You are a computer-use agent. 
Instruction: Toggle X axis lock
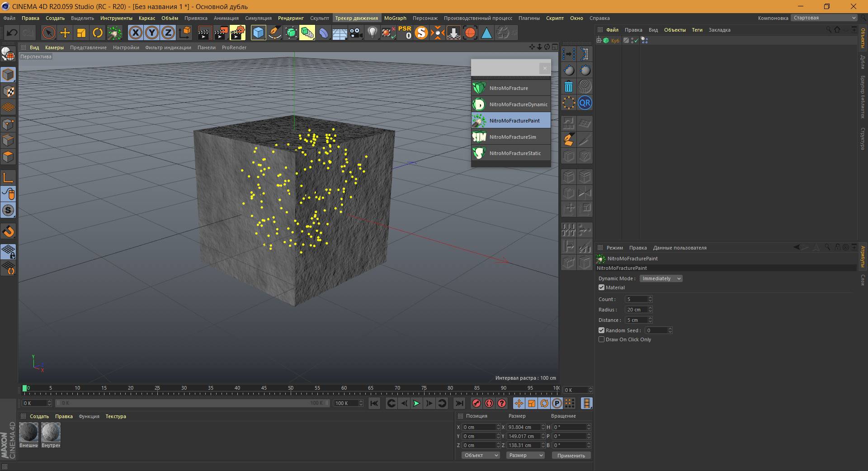[135, 33]
